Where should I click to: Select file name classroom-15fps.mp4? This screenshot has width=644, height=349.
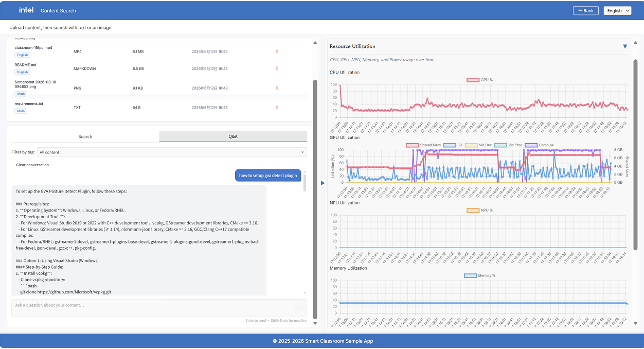coord(33,48)
